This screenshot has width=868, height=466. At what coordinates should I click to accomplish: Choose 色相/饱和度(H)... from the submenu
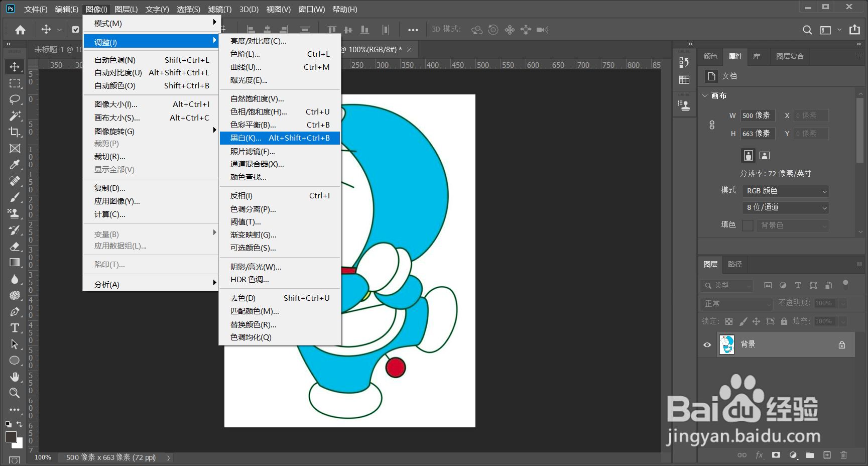[x=280, y=112]
